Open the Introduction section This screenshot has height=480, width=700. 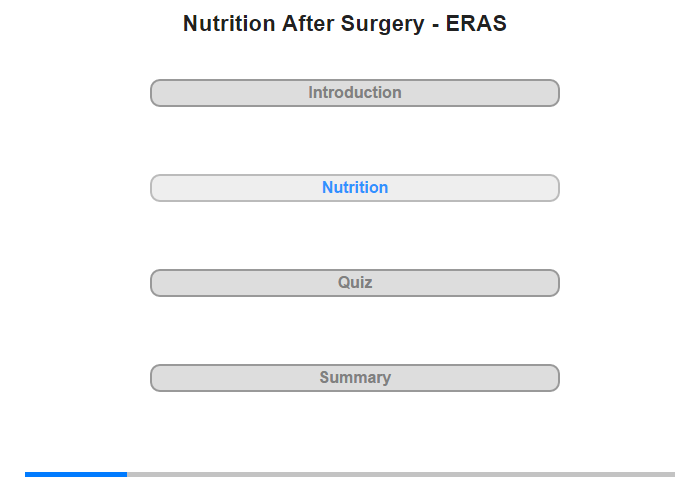coord(355,93)
